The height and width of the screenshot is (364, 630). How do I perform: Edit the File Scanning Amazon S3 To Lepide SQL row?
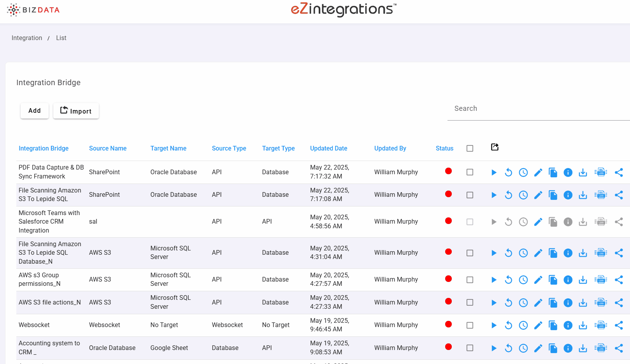538,195
